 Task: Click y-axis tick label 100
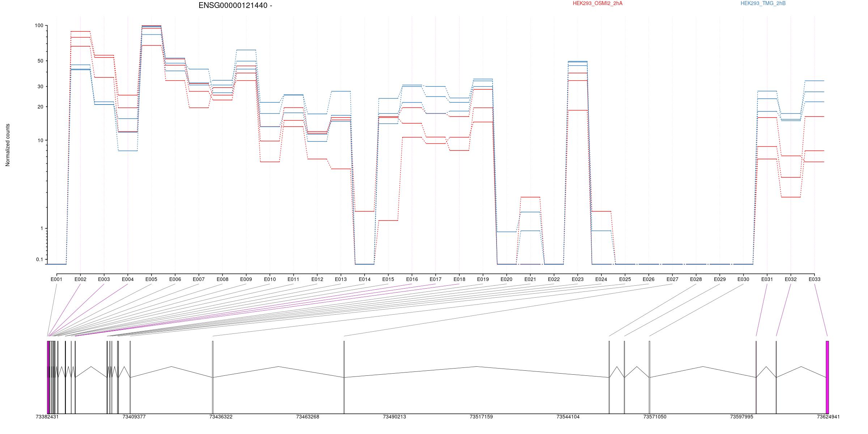pyautogui.click(x=39, y=26)
